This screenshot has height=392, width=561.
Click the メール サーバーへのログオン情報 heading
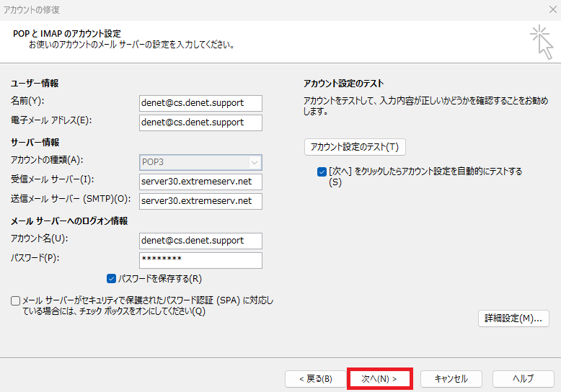pyautogui.click(x=69, y=221)
